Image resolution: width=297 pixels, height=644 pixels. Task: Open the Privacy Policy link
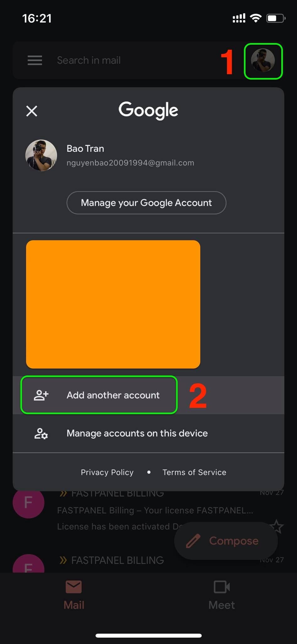[107, 472]
